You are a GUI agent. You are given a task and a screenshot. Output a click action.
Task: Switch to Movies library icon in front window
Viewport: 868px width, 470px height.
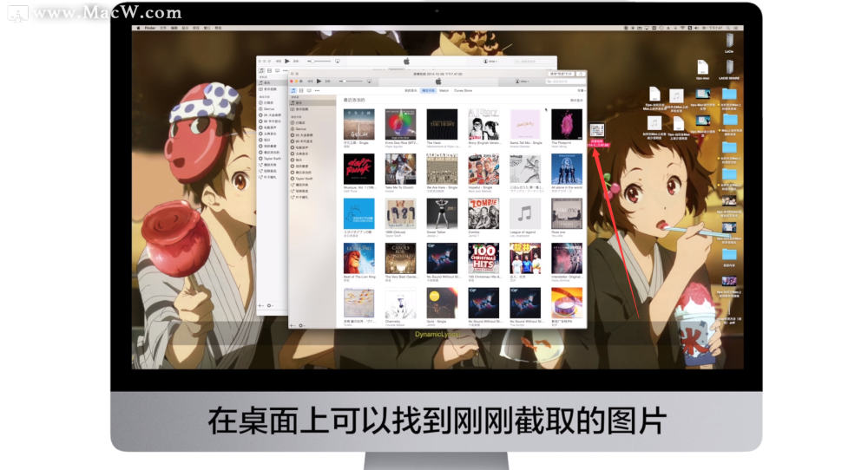(x=301, y=90)
